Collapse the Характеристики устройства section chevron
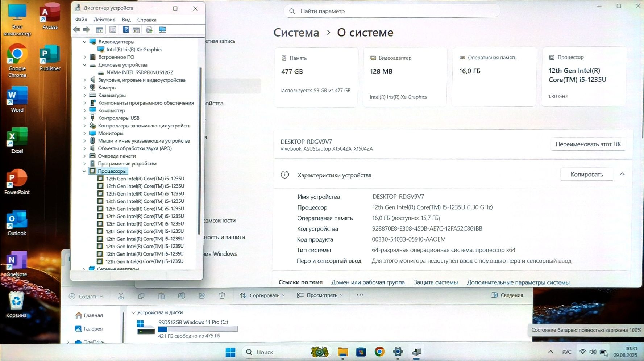Image resolution: width=644 pixels, height=361 pixels. pos(622,174)
